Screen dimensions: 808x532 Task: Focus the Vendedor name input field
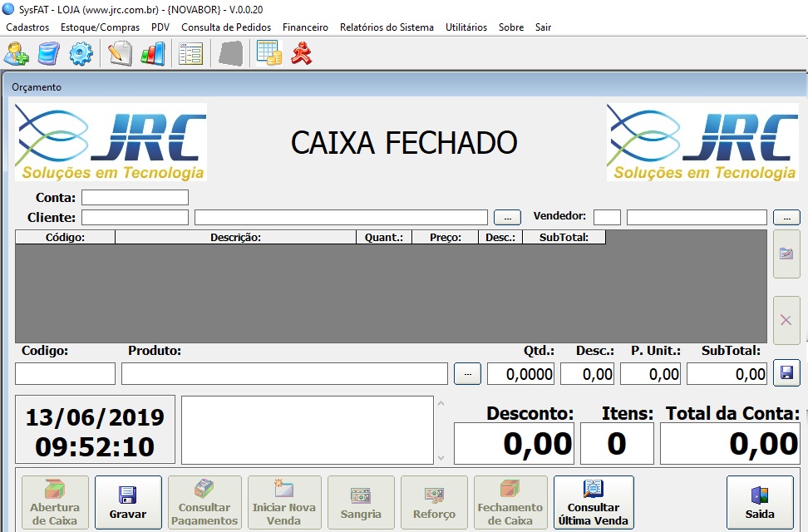697,218
